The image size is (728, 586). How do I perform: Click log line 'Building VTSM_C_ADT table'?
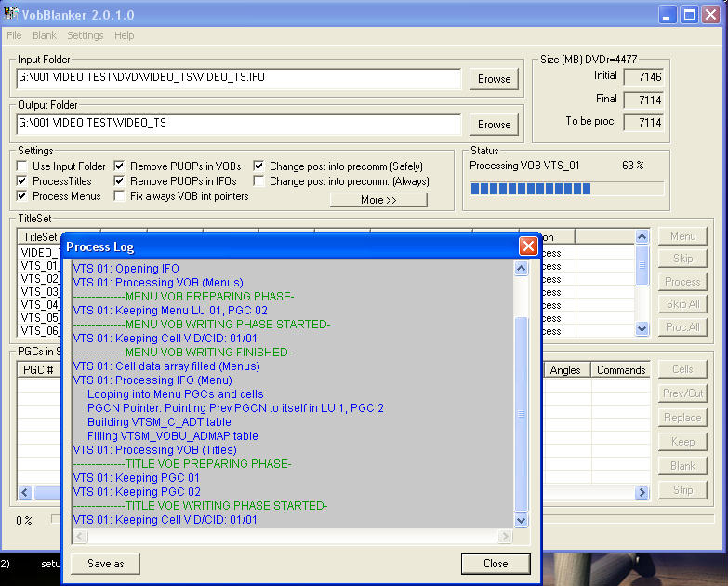tap(159, 421)
